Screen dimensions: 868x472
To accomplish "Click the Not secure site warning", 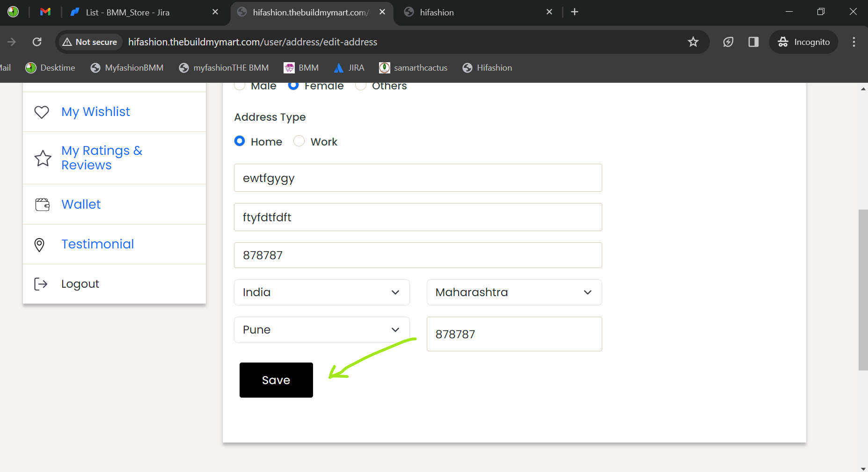I will [x=90, y=42].
